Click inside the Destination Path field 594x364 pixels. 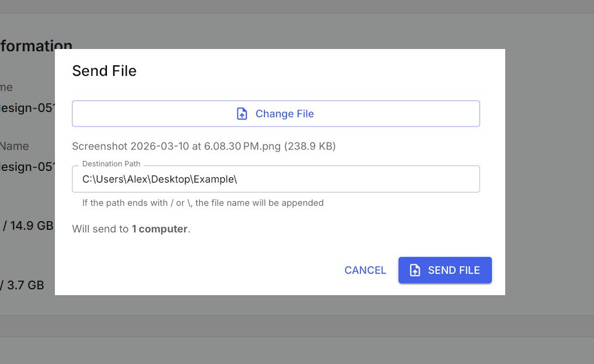pyautogui.click(x=275, y=179)
